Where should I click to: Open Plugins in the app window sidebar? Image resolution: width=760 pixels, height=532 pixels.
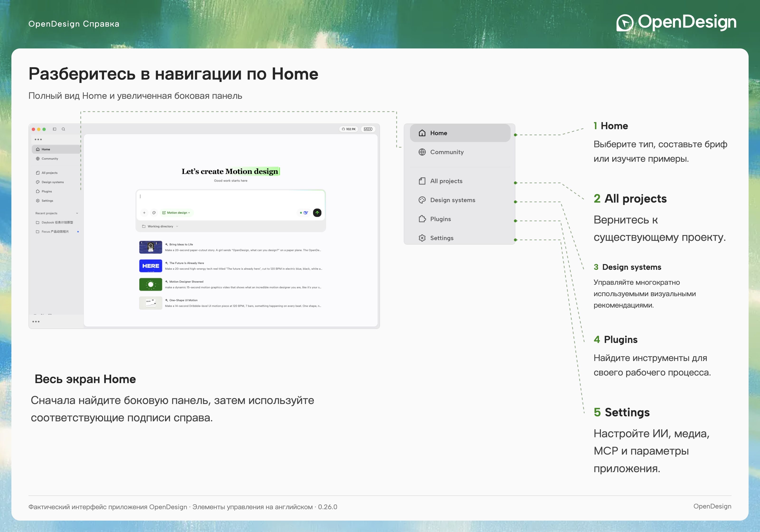click(x=56, y=191)
